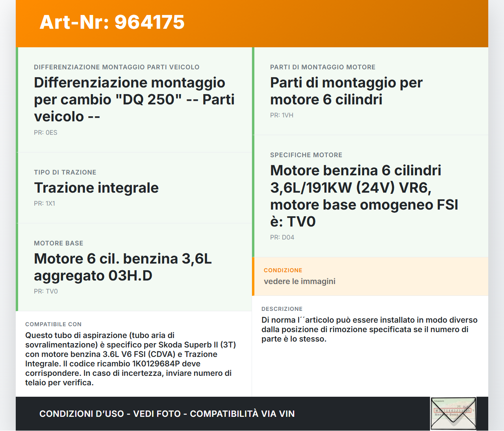Select the code "PR: TV0"
504x431 pixels.
pyautogui.click(x=46, y=291)
